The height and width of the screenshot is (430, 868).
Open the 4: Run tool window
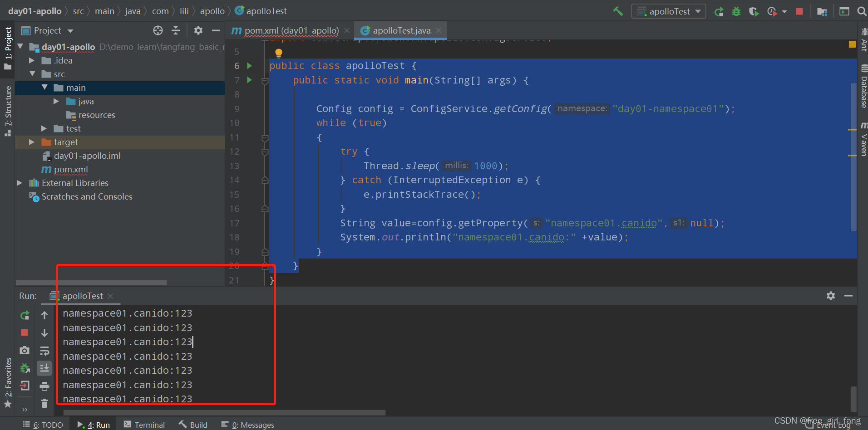click(x=94, y=425)
